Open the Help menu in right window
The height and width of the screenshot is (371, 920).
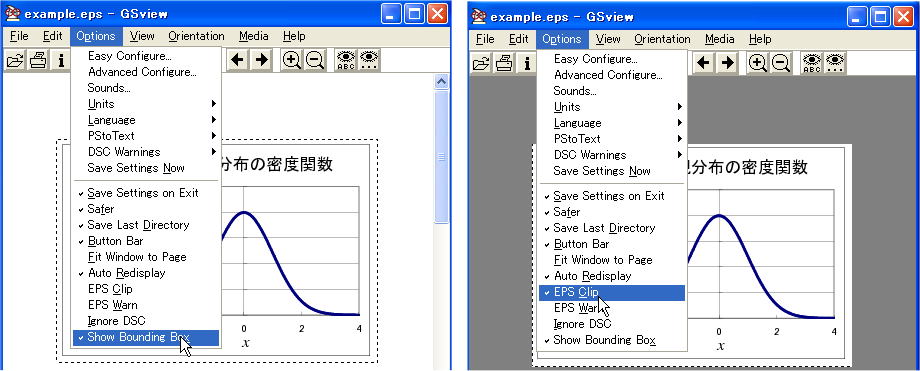point(760,39)
